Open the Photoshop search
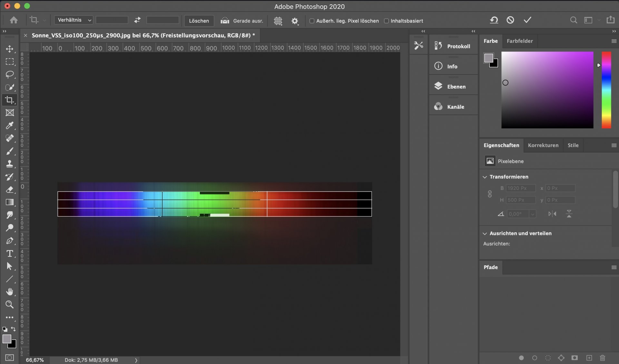The image size is (619, 364). 574,20
